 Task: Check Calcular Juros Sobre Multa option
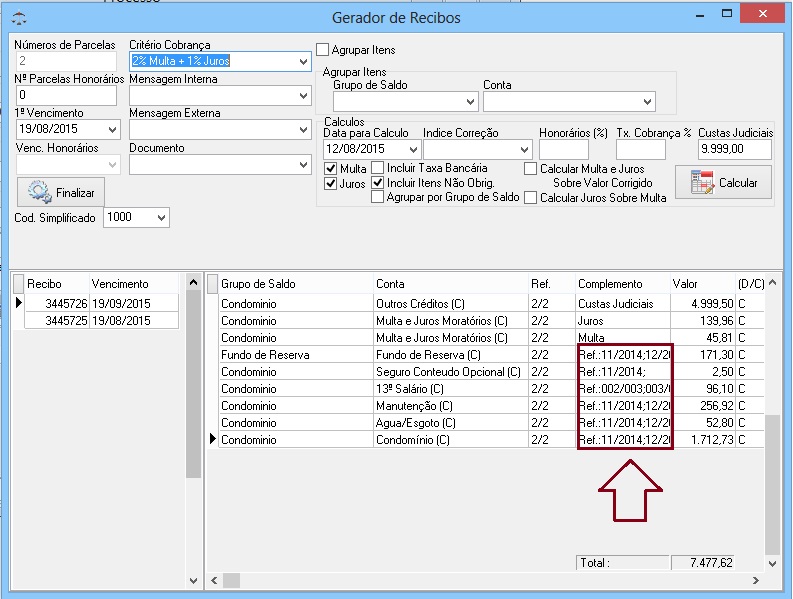[531, 198]
